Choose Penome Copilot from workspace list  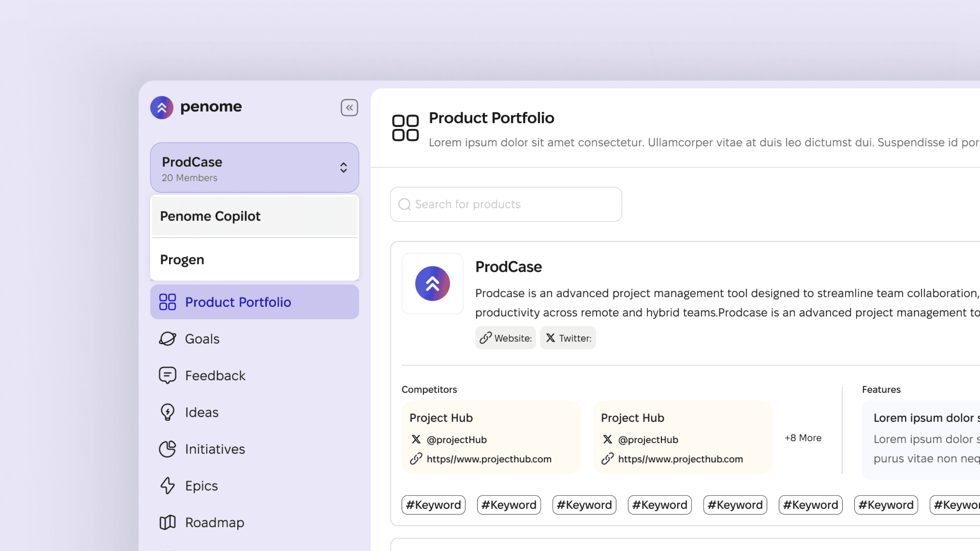pyautogui.click(x=255, y=216)
